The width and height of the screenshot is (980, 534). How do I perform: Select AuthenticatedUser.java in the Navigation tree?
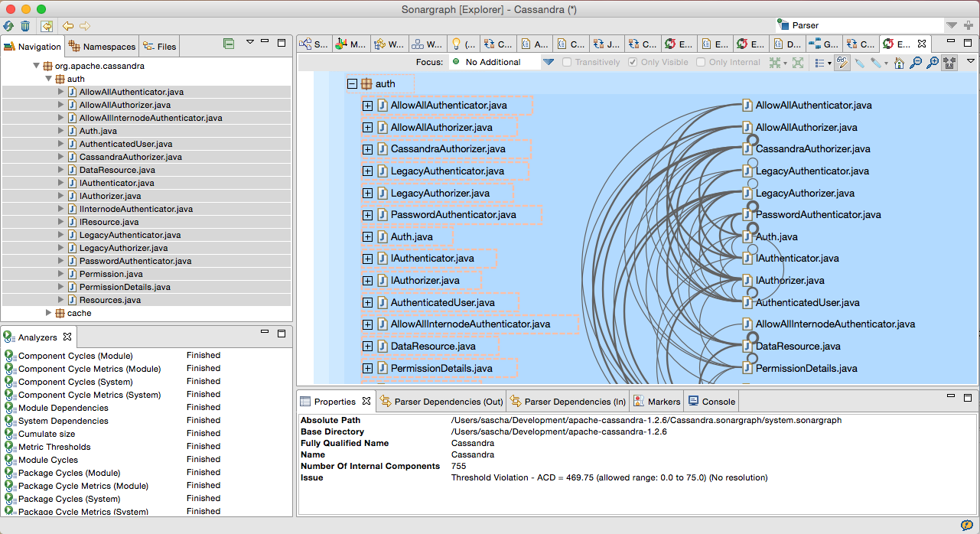coord(125,144)
